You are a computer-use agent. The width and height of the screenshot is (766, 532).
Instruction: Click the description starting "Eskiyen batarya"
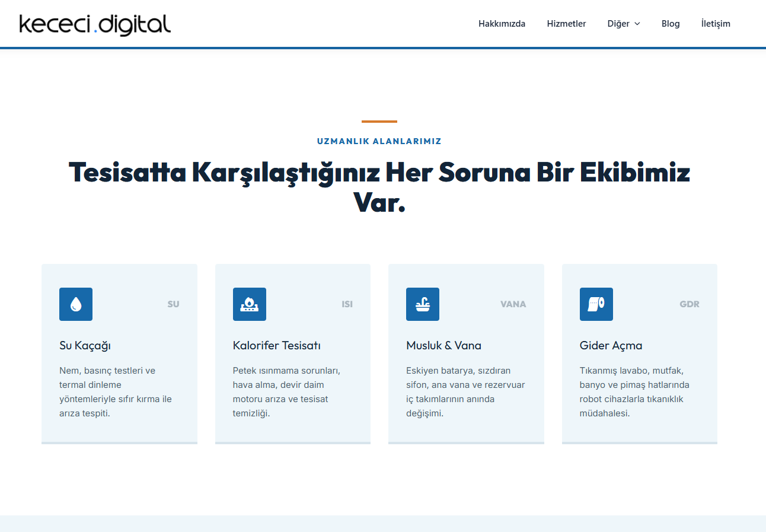(x=465, y=392)
